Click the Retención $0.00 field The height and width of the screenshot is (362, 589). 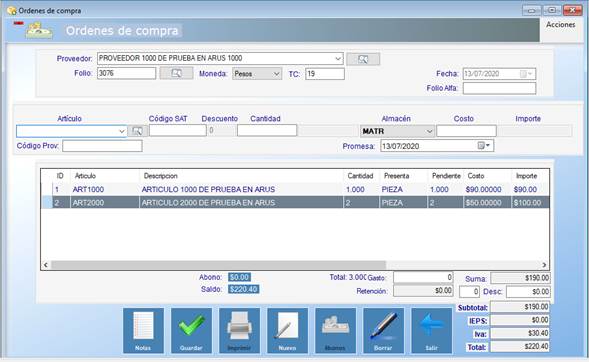[x=423, y=291]
